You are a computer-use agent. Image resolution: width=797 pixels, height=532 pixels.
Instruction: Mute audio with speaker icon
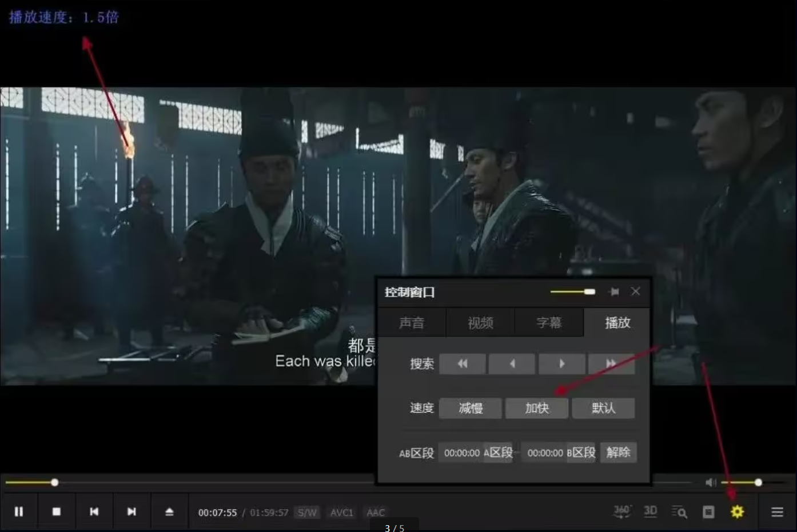click(711, 483)
